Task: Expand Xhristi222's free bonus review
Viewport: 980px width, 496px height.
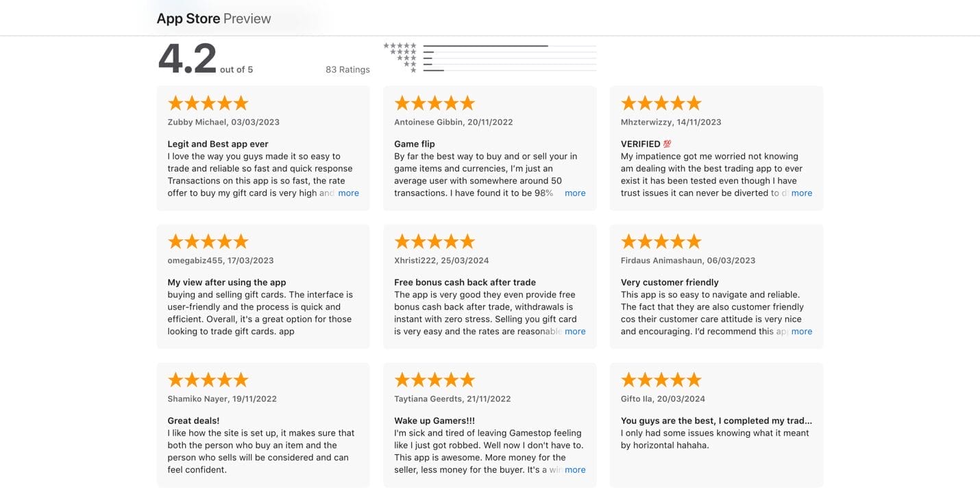Action: [x=575, y=332]
